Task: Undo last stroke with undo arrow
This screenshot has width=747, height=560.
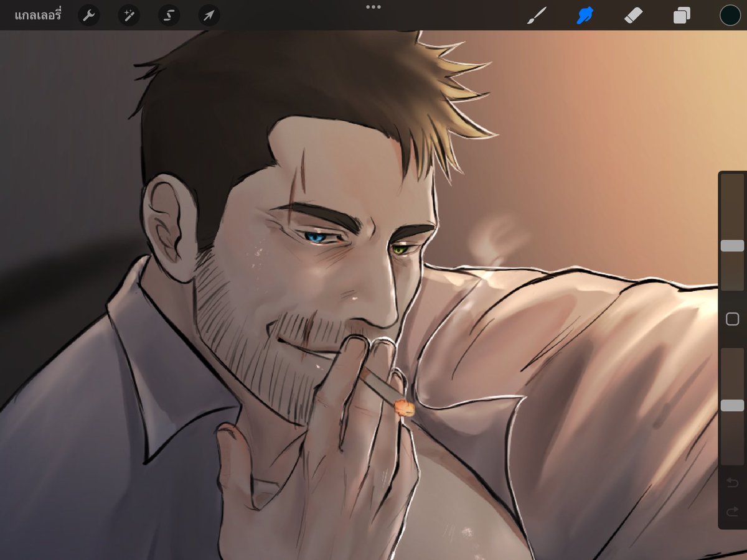Action: pos(733,483)
